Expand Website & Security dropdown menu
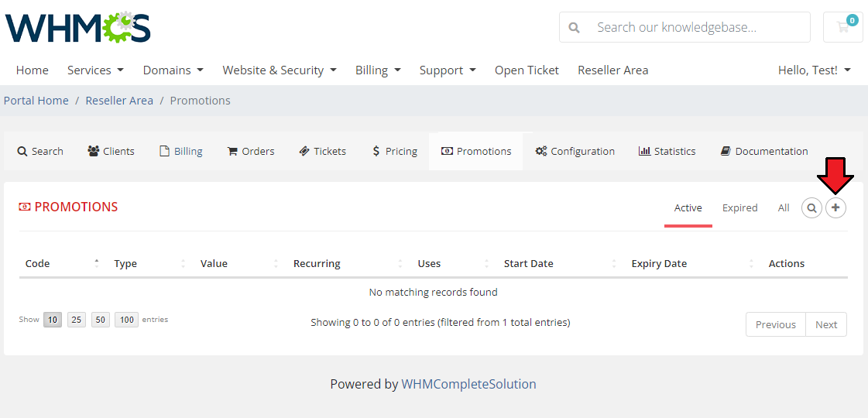868x418 pixels. click(280, 70)
